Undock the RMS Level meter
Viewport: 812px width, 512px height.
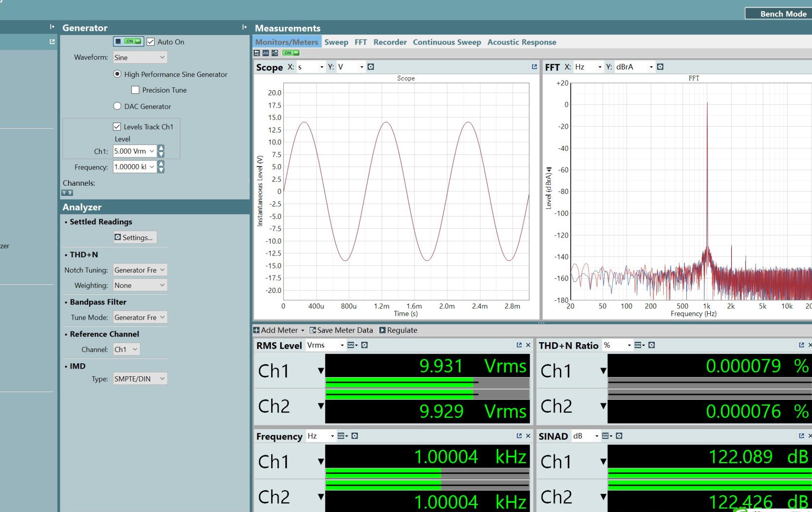[519, 345]
